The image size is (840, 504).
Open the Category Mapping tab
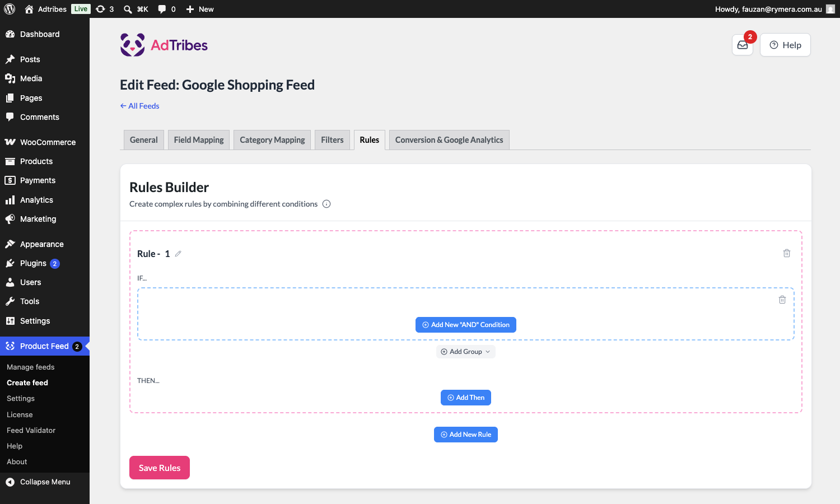tap(272, 140)
